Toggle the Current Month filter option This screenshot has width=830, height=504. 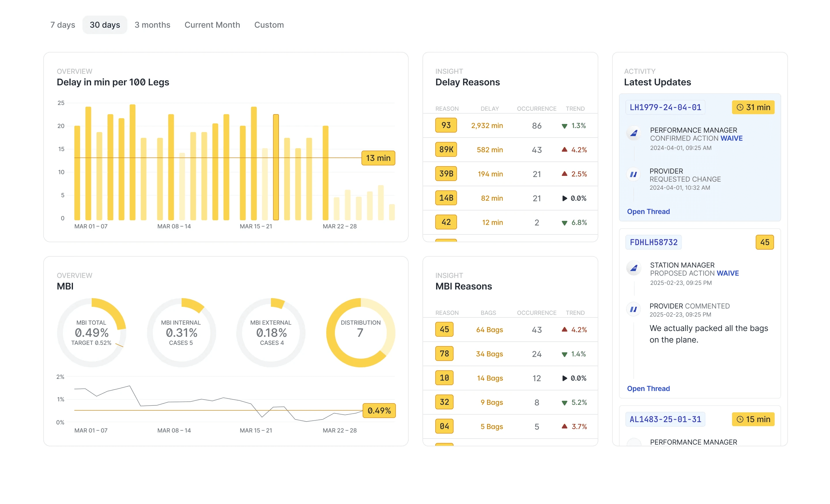212,24
